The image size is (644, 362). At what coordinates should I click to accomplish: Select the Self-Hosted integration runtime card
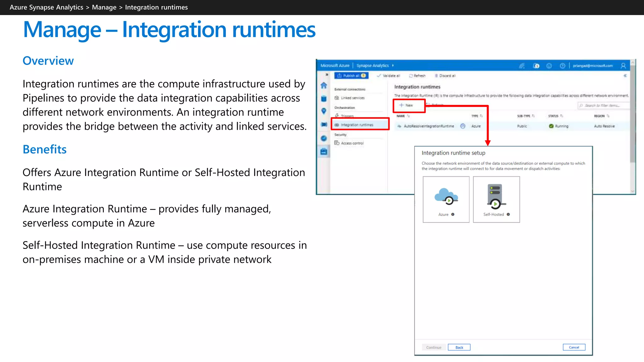point(496,200)
